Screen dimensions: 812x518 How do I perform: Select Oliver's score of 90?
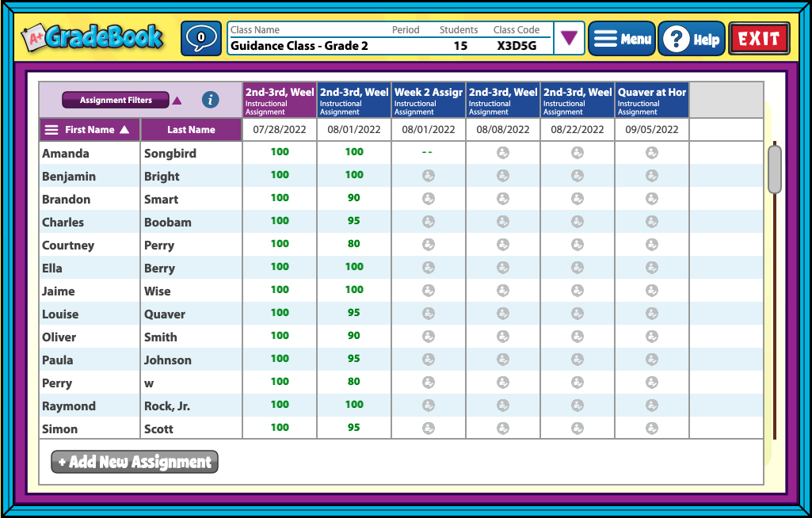[x=354, y=336]
